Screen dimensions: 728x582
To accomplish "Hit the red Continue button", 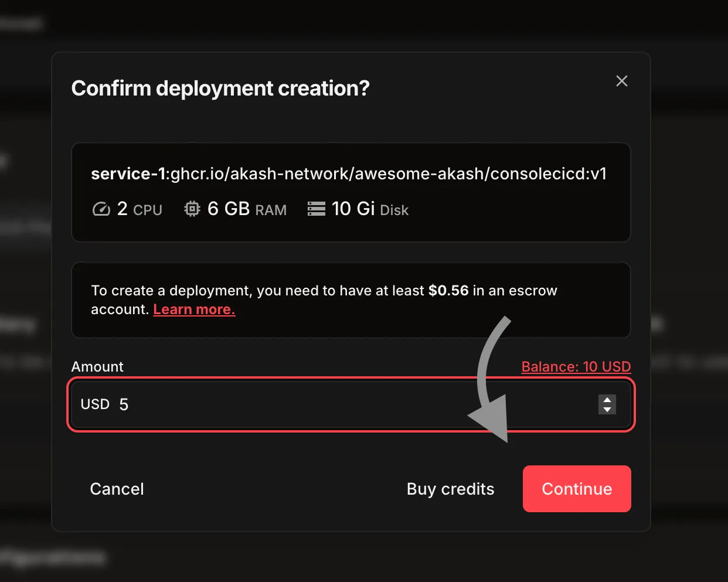I will 577,489.
